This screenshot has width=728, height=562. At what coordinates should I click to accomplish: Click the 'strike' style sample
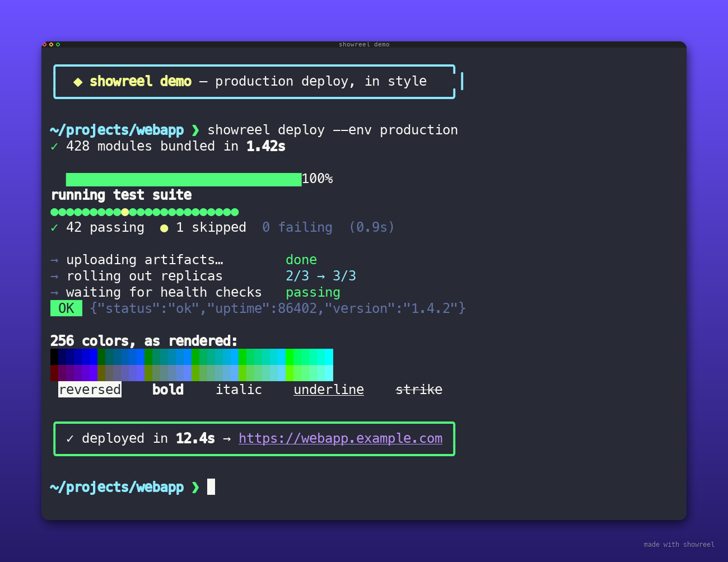[419, 390]
